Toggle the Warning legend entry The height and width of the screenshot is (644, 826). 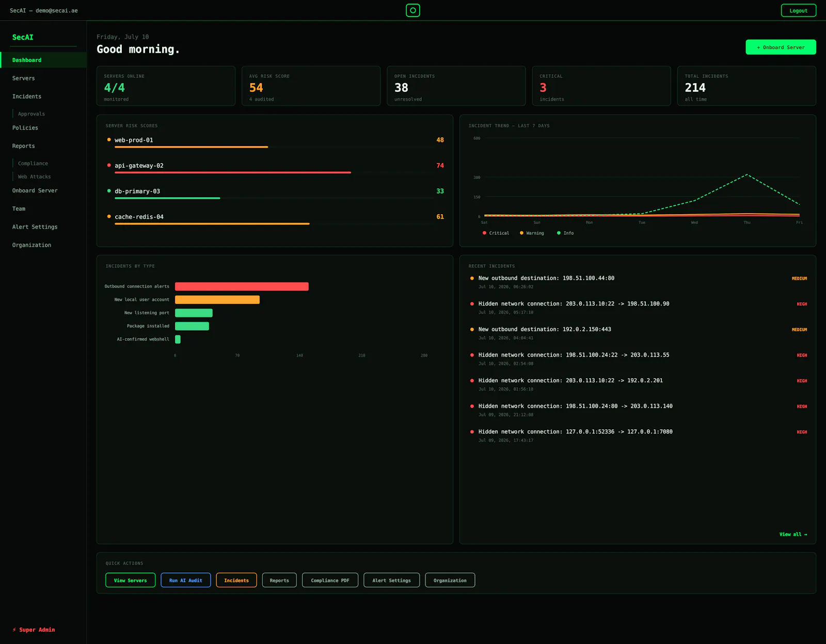(x=532, y=233)
